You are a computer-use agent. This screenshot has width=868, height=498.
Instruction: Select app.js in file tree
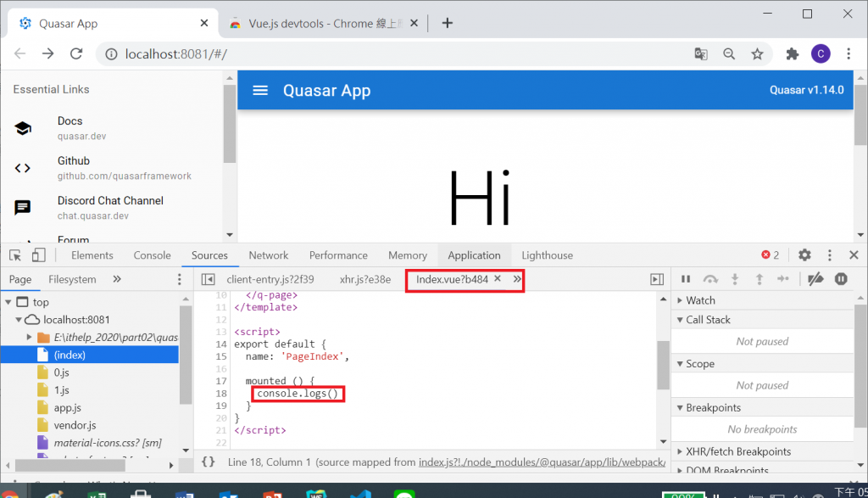pyautogui.click(x=68, y=408)
